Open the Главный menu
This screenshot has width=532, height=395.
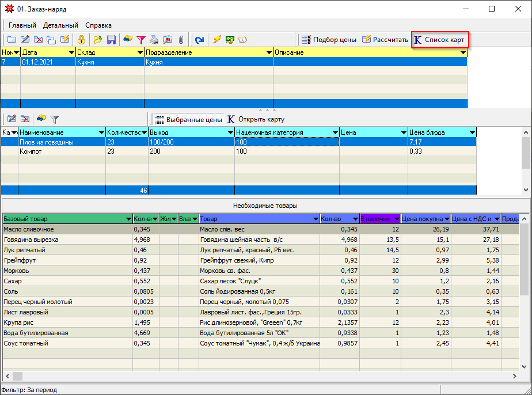pos(22,25)
